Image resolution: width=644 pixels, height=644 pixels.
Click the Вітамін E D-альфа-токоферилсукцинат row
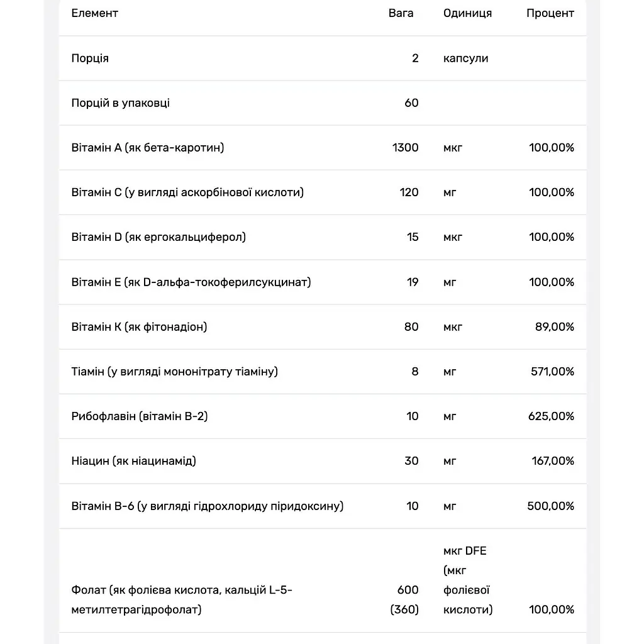tap(323, 282)
